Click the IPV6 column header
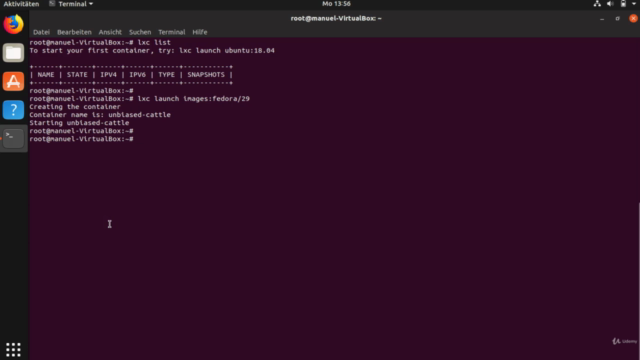Screen dimensions: 640x360 138,75
